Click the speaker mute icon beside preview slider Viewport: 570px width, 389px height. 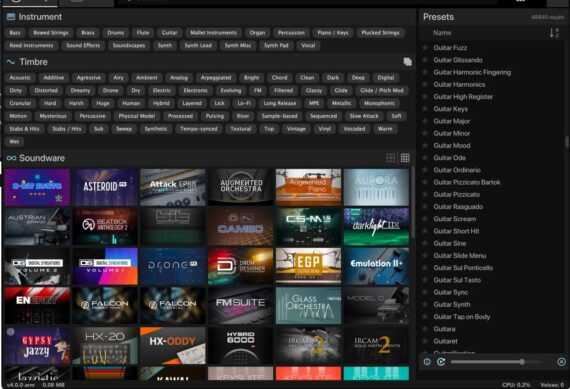(x=561, y=362)
